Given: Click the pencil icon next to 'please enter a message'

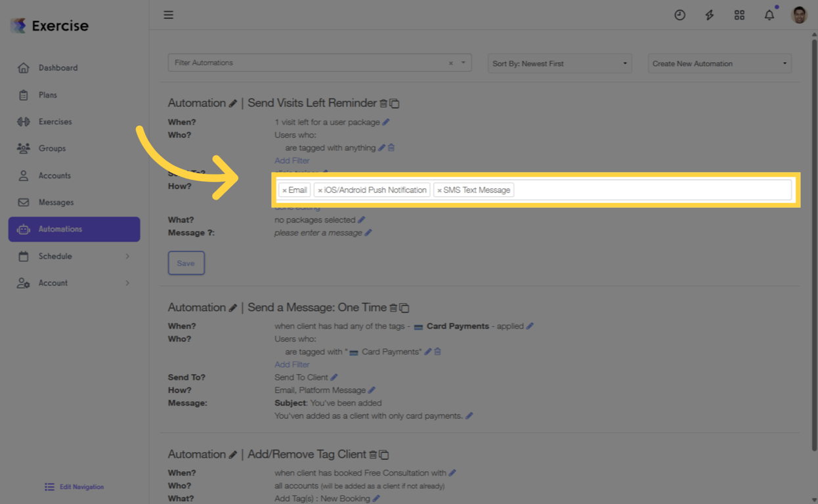Looking at the screenshot, I should pos(368,232).
